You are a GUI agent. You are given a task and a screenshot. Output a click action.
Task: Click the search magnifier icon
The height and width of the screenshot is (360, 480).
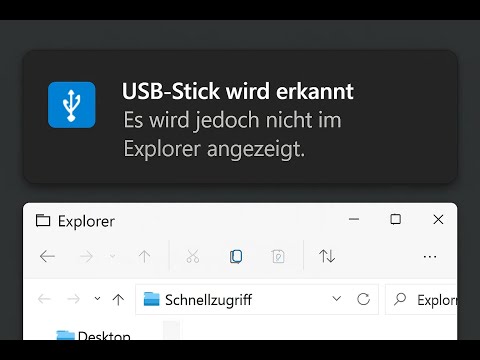pos(400,299)
